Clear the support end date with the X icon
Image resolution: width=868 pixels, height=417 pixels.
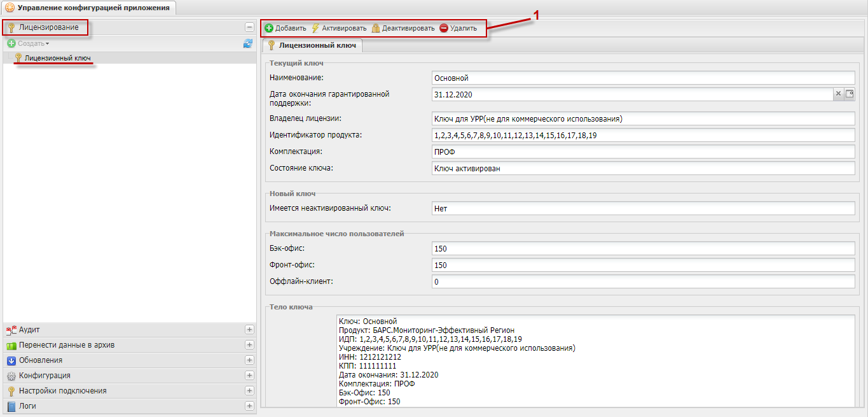point(838,94)
